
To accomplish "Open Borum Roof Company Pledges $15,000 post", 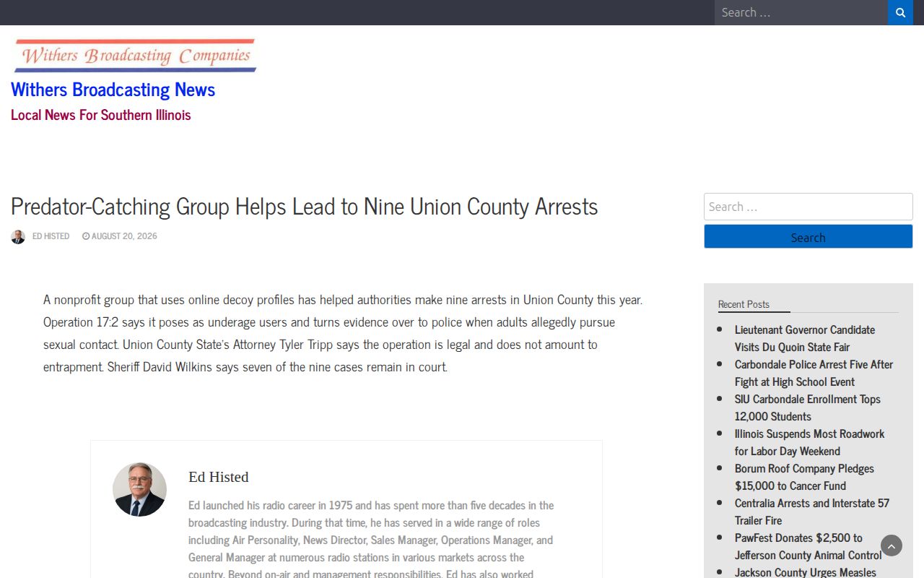I will 804,477.
